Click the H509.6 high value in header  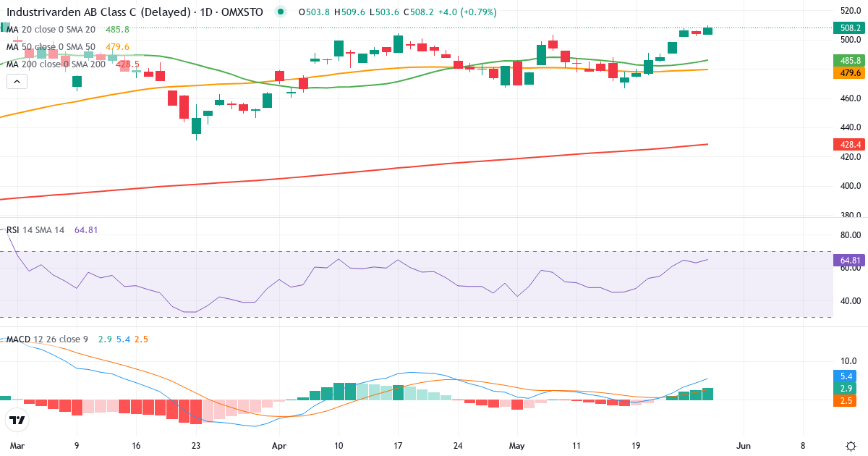coord(349,12)
